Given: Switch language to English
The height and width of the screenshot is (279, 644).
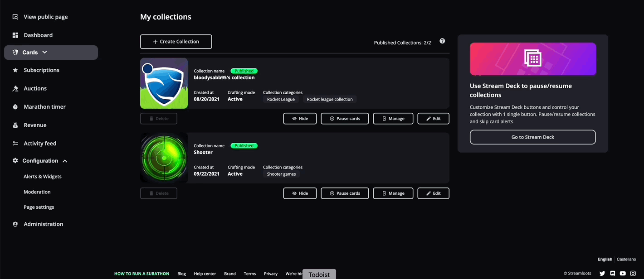Looking at the screenshot, I should click(x=605, y=260).
